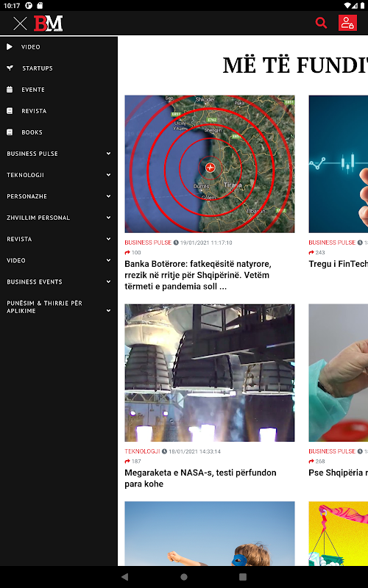368x588 pixels.
Task: Click the BM logo in header
Action: click(48, 24)
